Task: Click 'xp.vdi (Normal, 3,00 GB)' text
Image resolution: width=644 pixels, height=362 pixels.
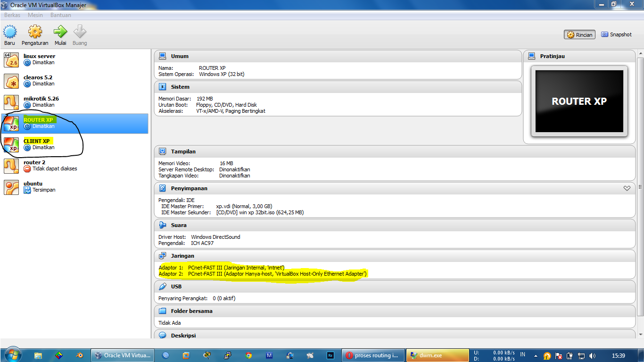Action: click(x=244, y=206)
